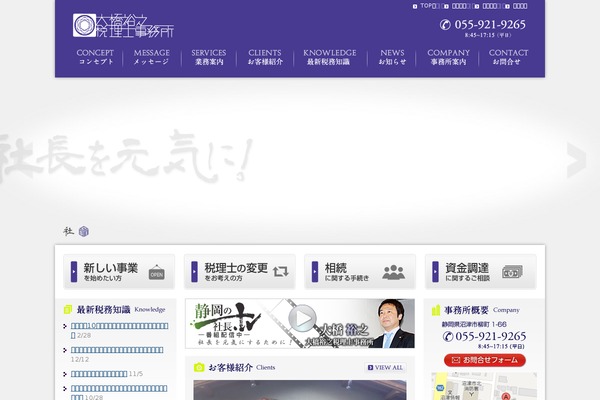Select KNOWLEDGE 最新税務知識 in the navigation
Image resolution: width=600 pixels, height=400 pixels.
point(329,57)
